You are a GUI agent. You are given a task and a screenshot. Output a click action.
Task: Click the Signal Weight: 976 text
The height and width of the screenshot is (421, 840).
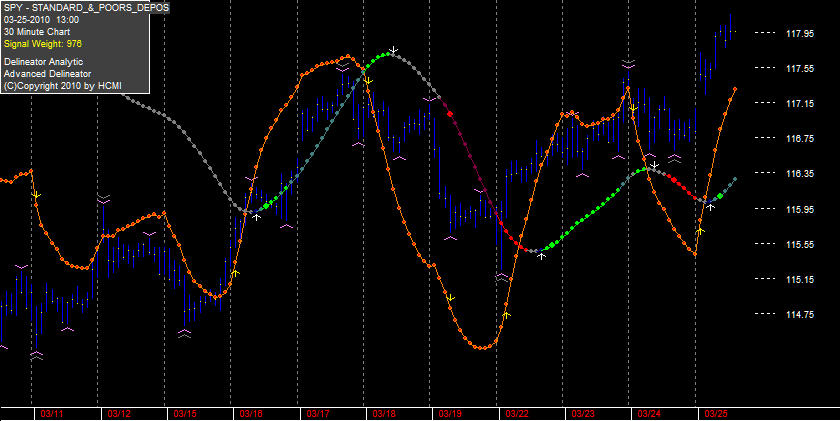tap(43, 44)
